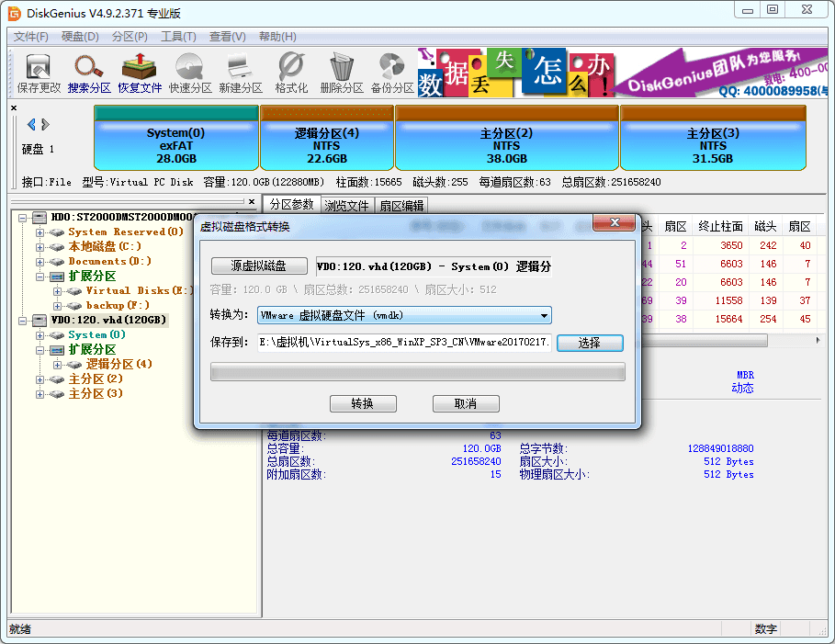835x644 pixels.
Task: Select the 主分区(3) NTFS 31.5GB partition block
Action: pyautogui.click(x=713, y=138)
